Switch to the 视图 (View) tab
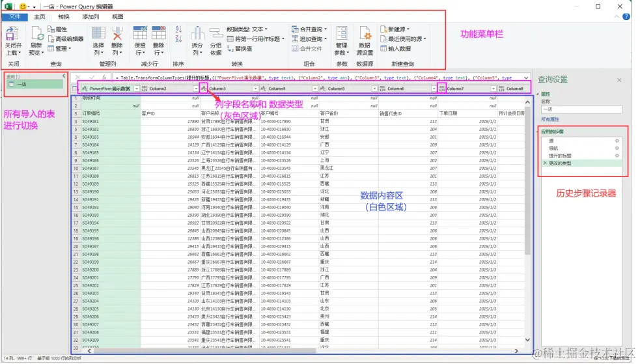The image size is (640, 364). (x=118, y=17)
